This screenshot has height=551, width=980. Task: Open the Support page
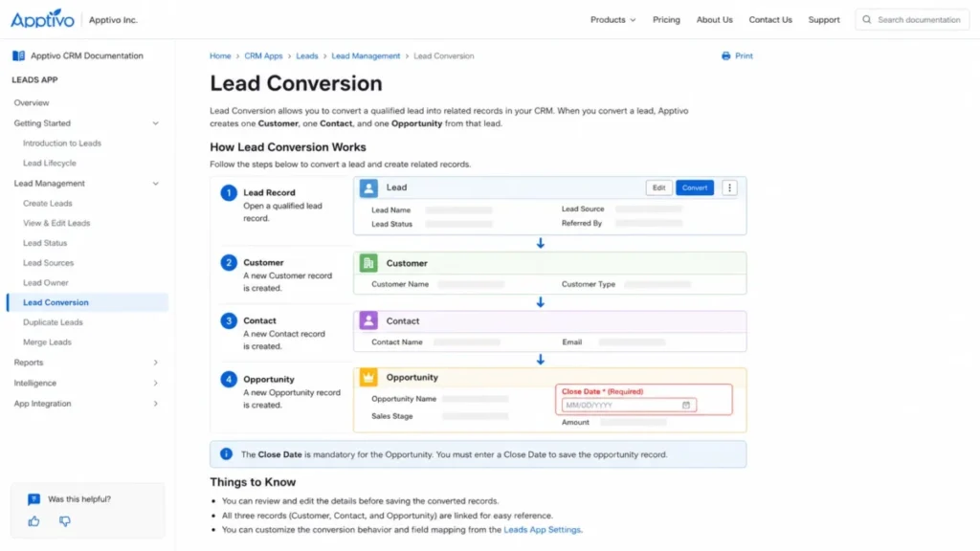(x=824, y=19)
